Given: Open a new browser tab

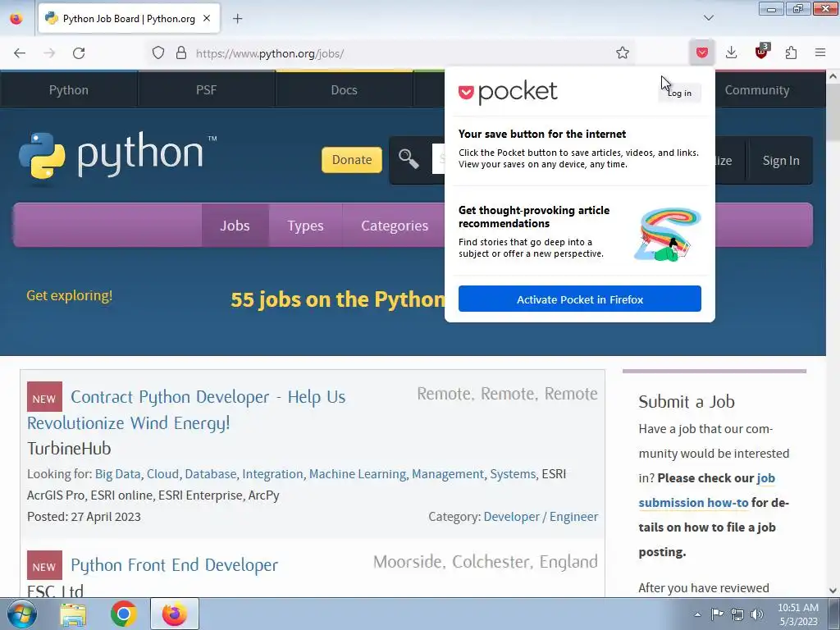Looking at the screenshot, I should pyautogui.click(x=237, y=19).
